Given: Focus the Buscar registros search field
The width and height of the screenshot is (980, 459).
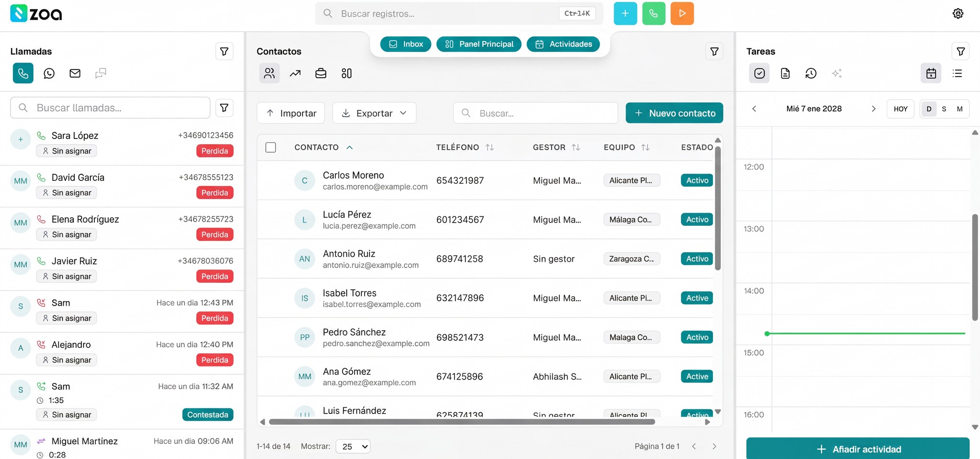Looking at the screenshot, I should 459,13.
